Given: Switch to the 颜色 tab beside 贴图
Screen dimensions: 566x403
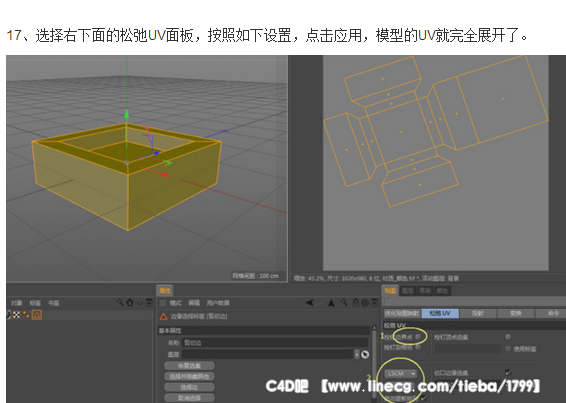Looking at the screenshot, I should tap(443, 290).
